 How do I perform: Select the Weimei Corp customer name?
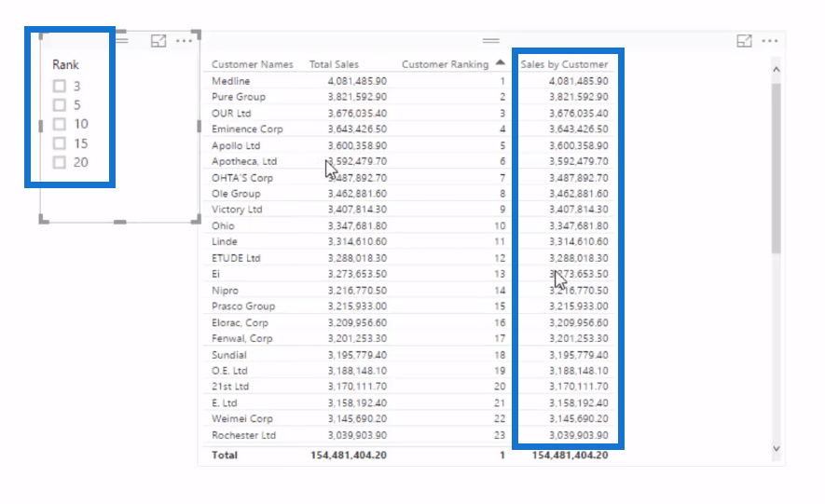tap(242, 419)
